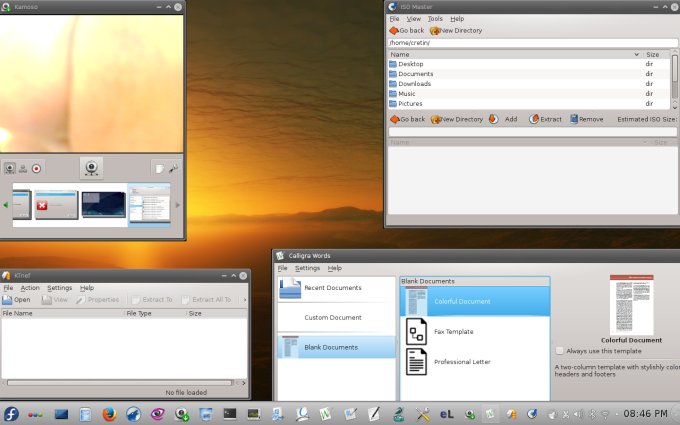Open the Tools menu in ISO Master
This screenshot has height=425, width=680.
point(435,19)
